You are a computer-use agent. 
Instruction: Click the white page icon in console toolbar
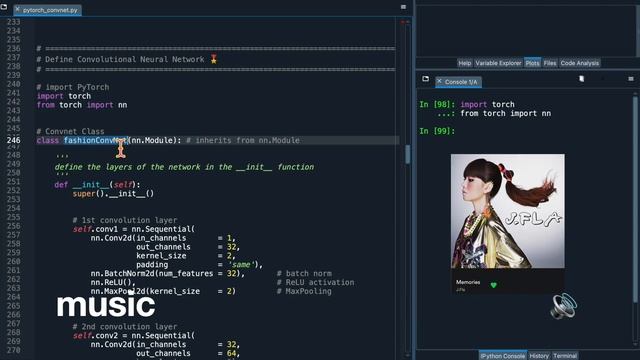pyautogui.click(x=582, y=79)
